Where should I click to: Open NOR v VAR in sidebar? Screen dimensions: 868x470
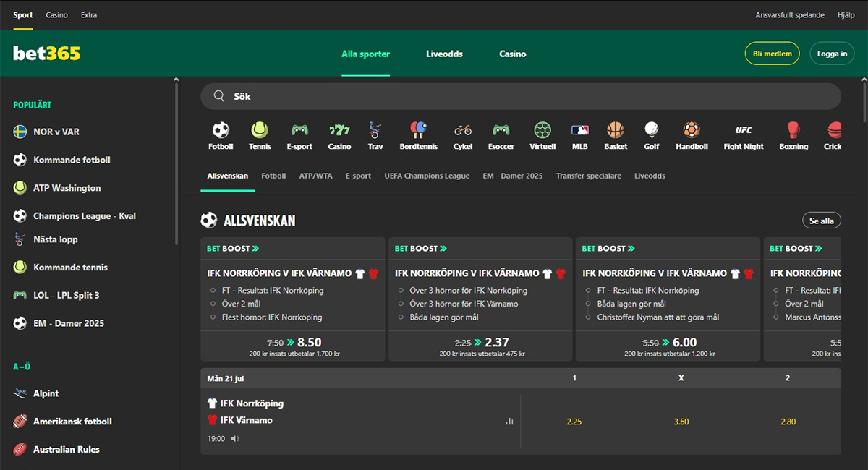point(56,132)
